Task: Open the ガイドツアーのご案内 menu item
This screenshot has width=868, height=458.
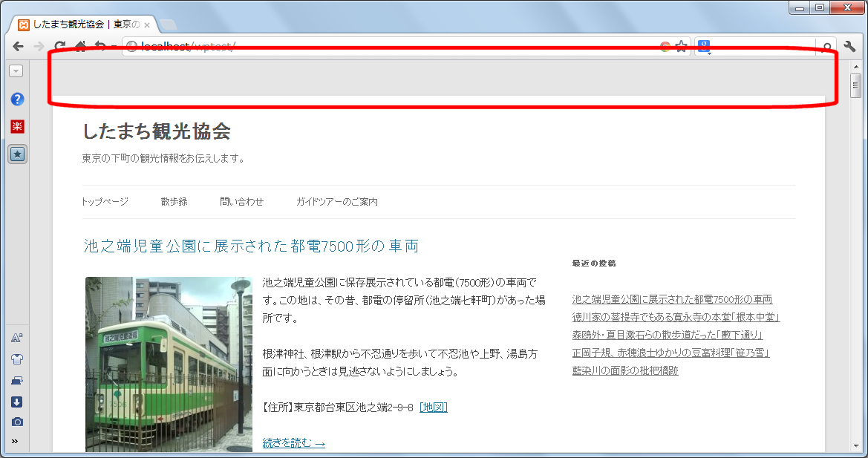Action: (x=336, y=202)
